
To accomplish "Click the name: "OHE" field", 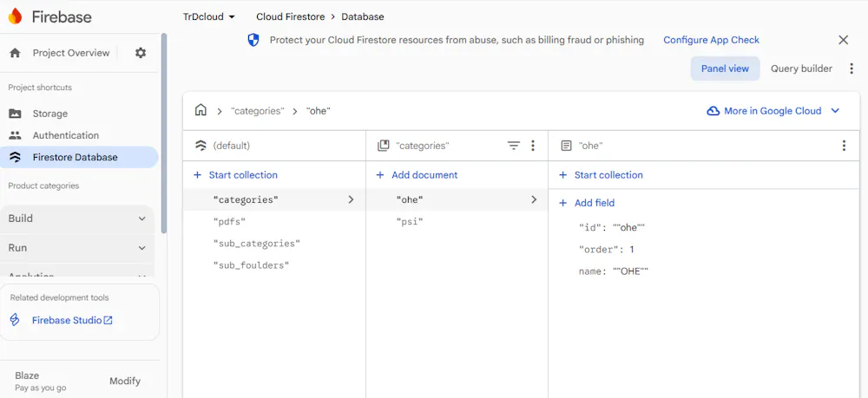I will point(613,272).
